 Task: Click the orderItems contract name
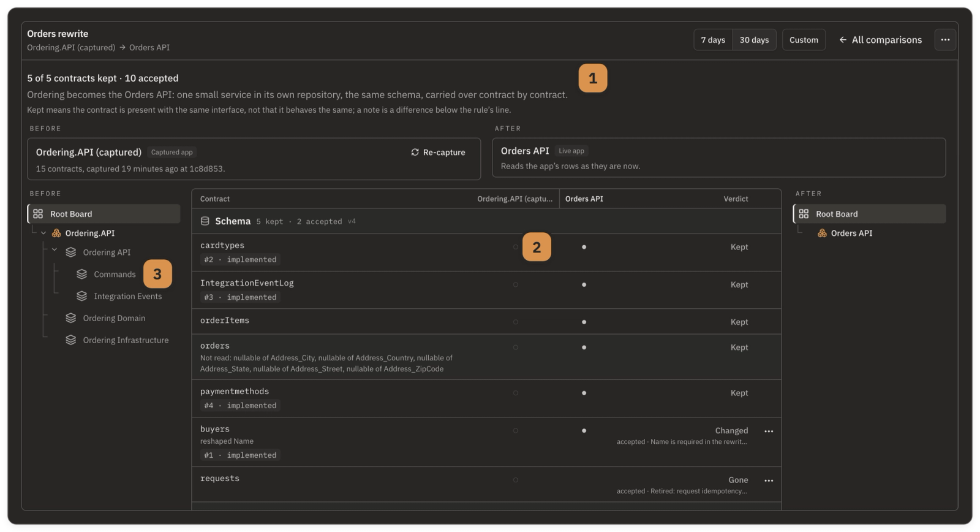pos(225,321)
